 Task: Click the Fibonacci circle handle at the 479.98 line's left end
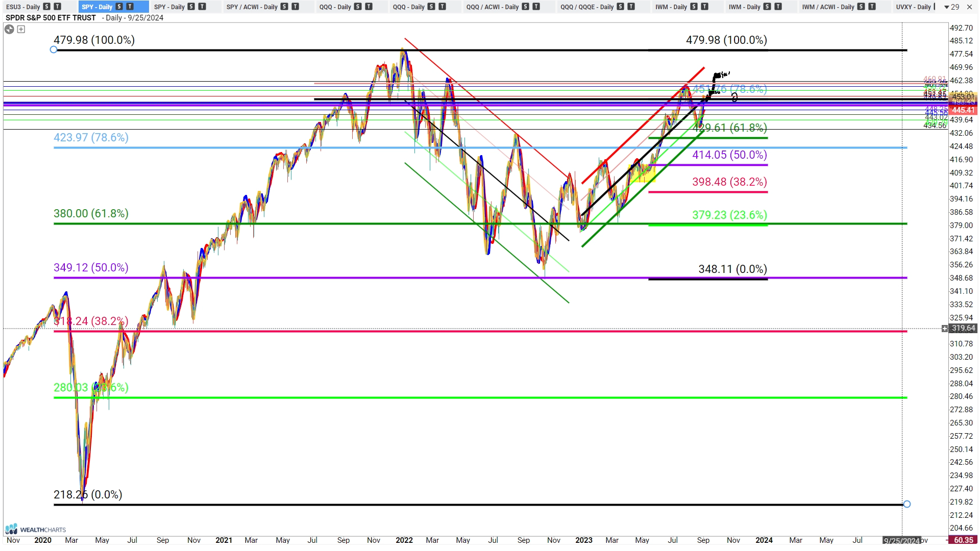click(54, 49)
